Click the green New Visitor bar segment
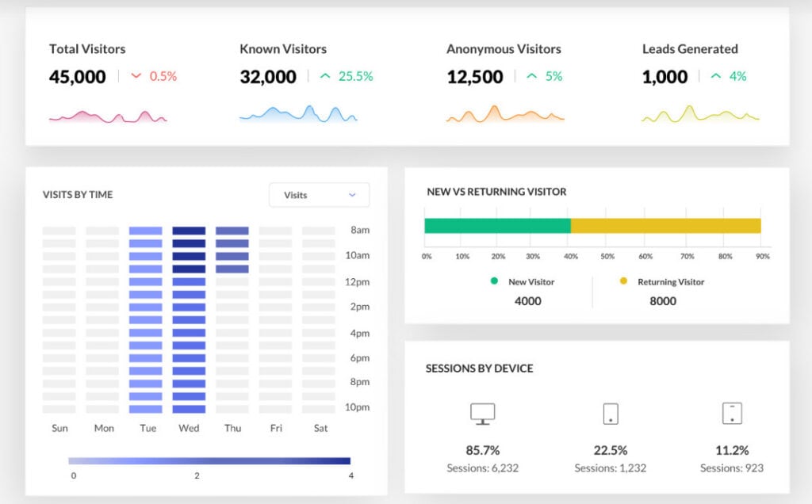This screenshot has width=812, height=504. (x=497, y=226)
